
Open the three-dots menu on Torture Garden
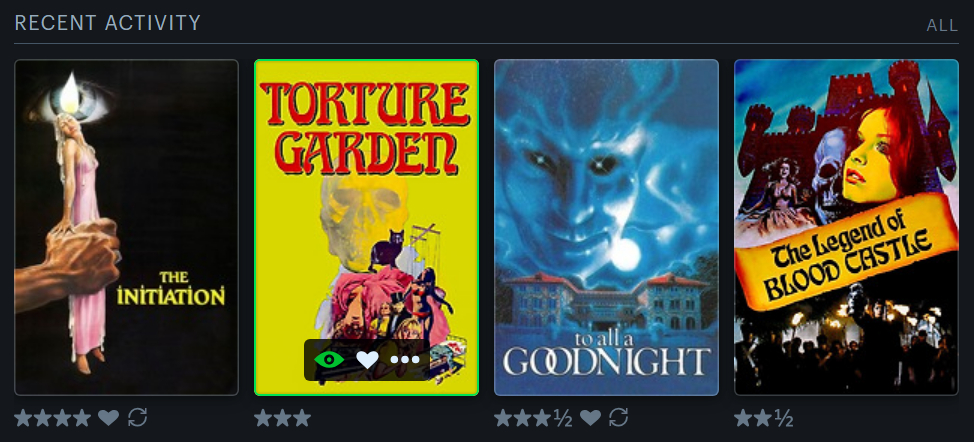point(405,359)
